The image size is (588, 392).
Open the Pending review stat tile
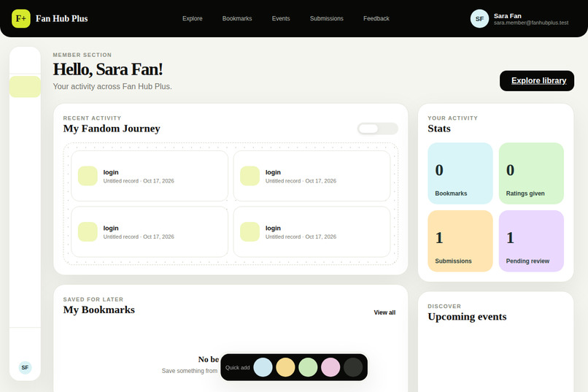531,241
